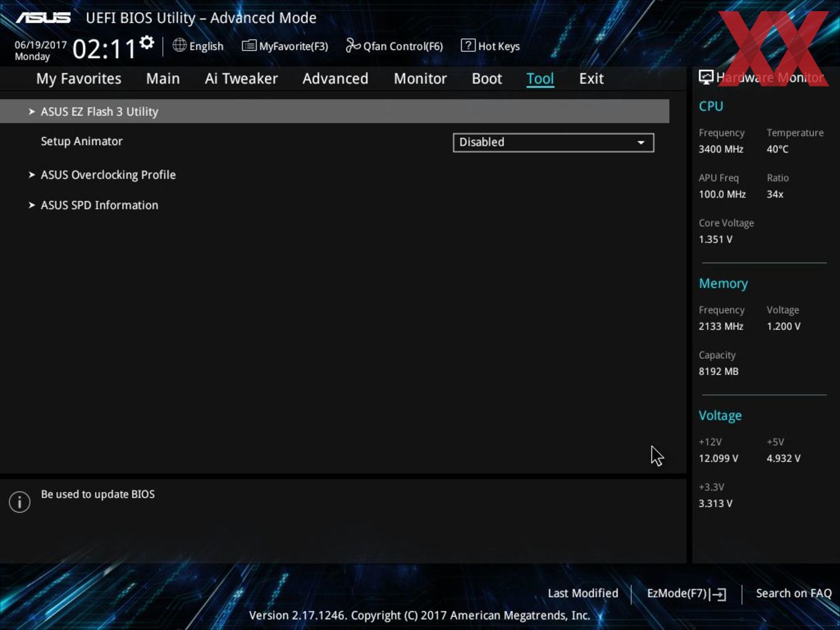Click the gear icon beside the clock
Viewport: 840px width, 630px height.
click(147, 43)
